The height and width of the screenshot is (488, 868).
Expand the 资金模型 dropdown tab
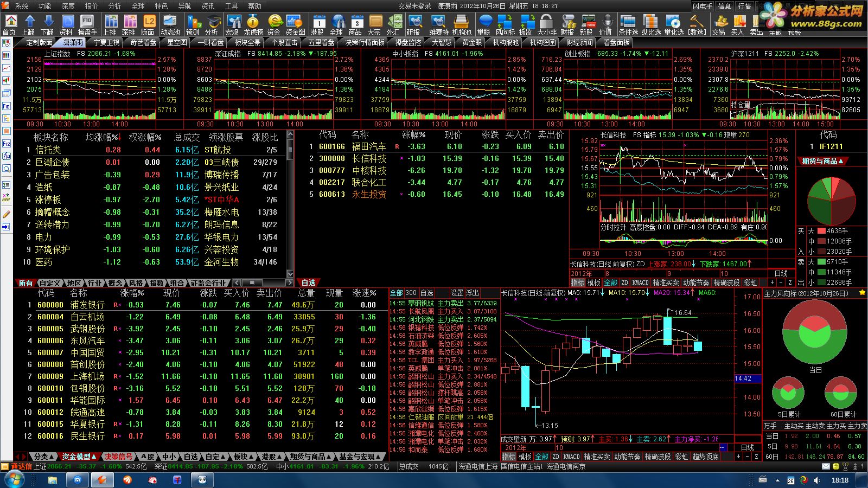79,457
